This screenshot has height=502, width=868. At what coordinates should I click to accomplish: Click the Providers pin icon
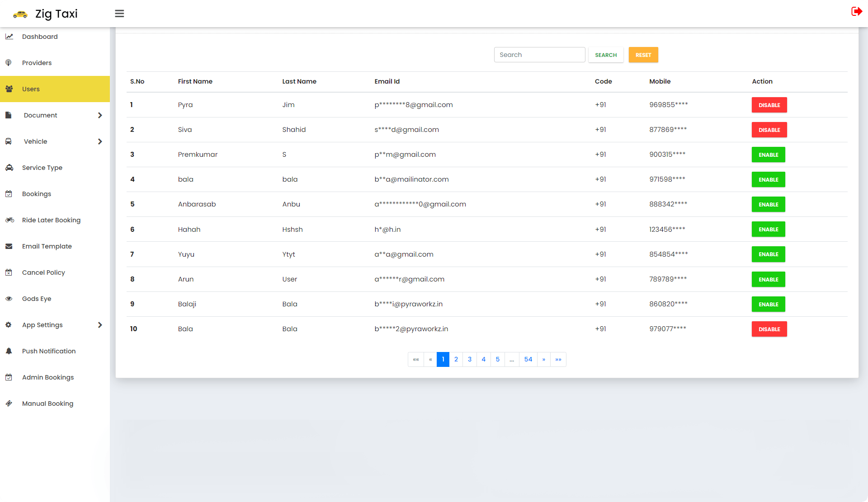tap(9, 63)
